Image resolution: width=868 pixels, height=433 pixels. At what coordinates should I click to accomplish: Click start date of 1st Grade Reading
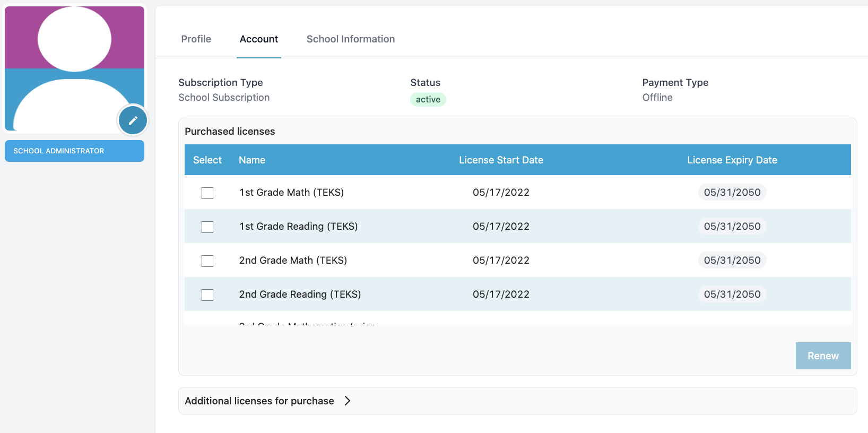(x=501, y=227)
